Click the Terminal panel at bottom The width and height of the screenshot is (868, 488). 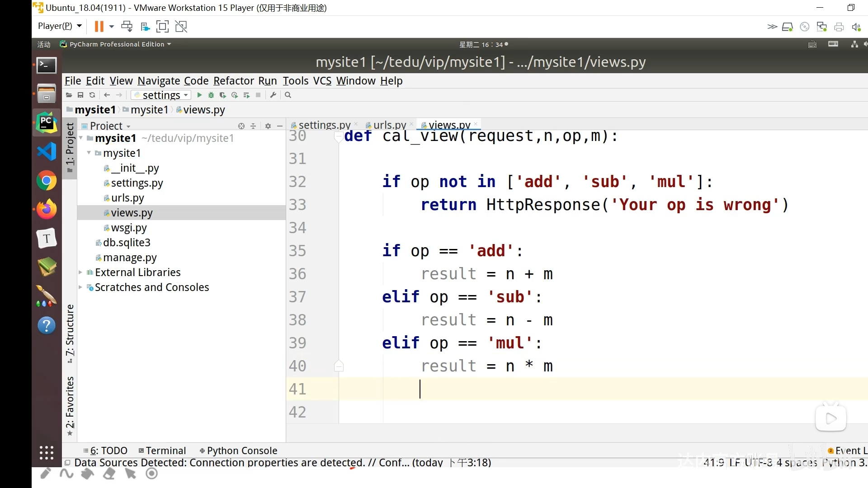[166, 450]
